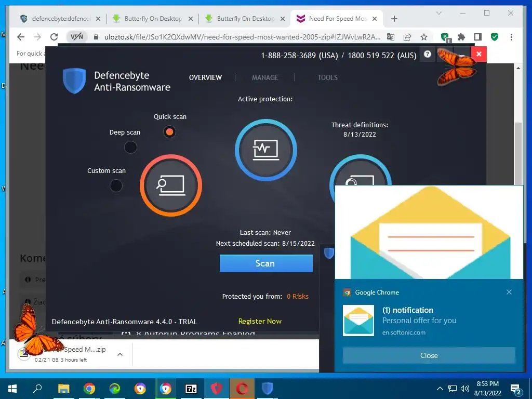The width and height of the screenshot is (532, 399).
Task: Click the "Next scheduled scan: 8/15/2022" text
Action: pyautogui.click(x=265, y=243)
